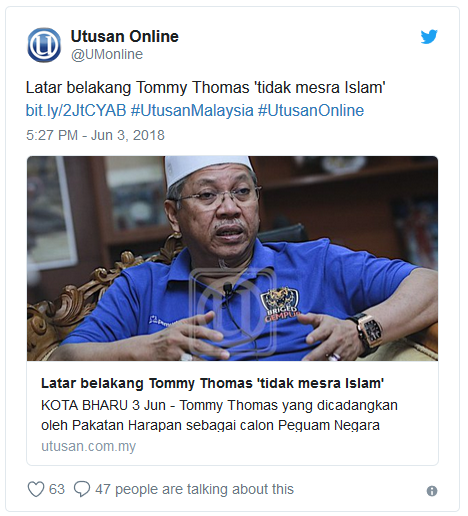Image resolution: width=468 pixels, height=516 pixels.
Task: Click the KOTA BHARU article description text
Action: pos(219,415)
